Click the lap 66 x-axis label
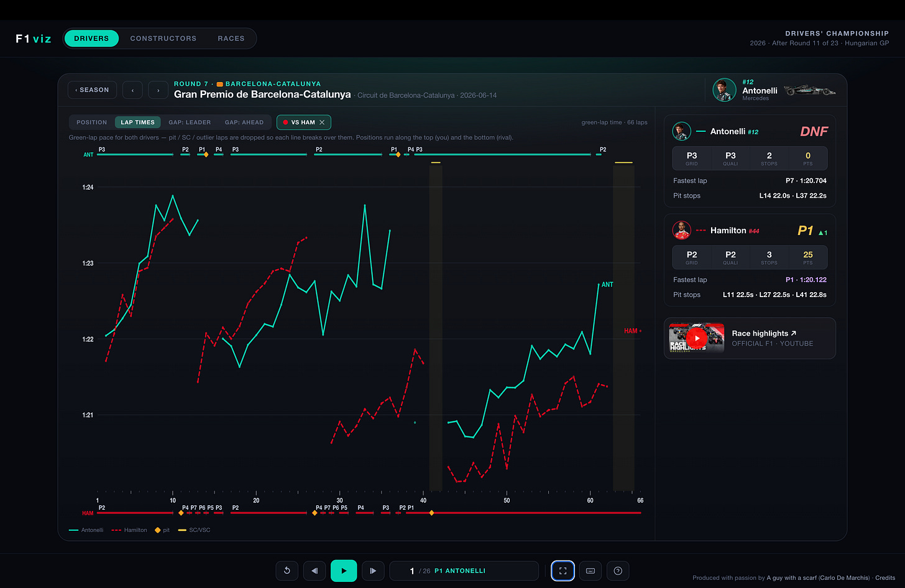The width and height of the screenshot is (905, 588). pos(640,500)
